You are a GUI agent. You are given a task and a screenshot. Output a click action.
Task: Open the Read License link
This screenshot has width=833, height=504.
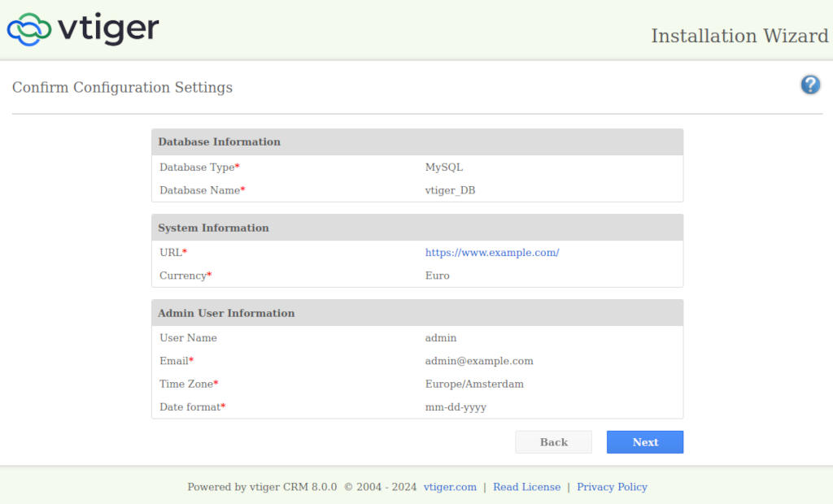(x=526, y=487)
